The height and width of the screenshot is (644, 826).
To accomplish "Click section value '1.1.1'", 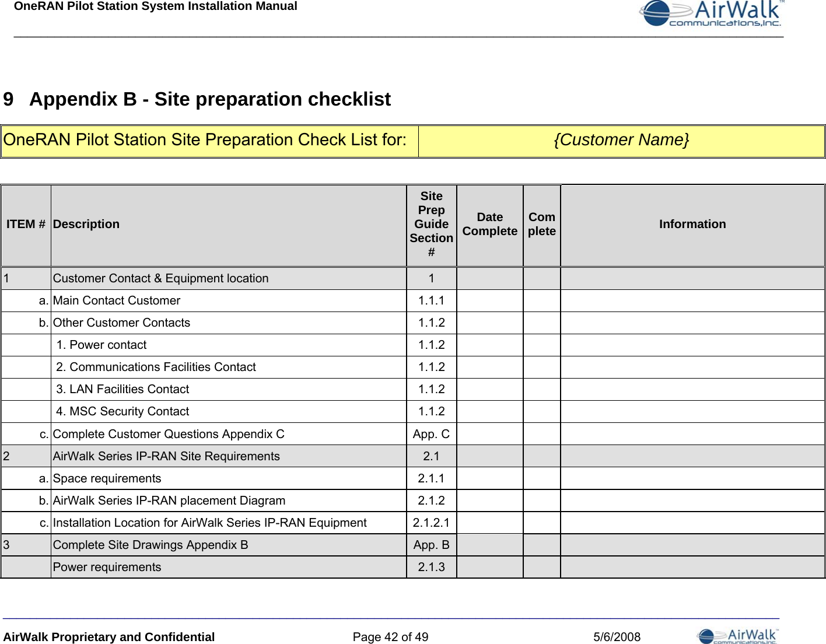I will click(x=432, y=300).
